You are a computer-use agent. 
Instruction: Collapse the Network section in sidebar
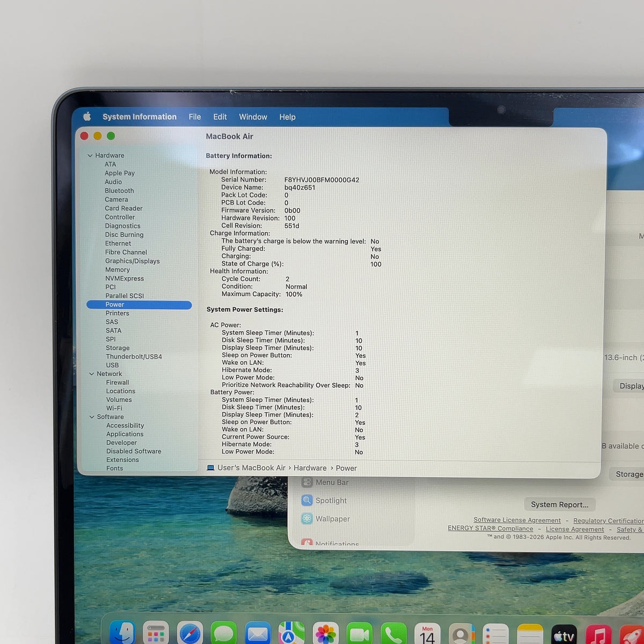92,374
